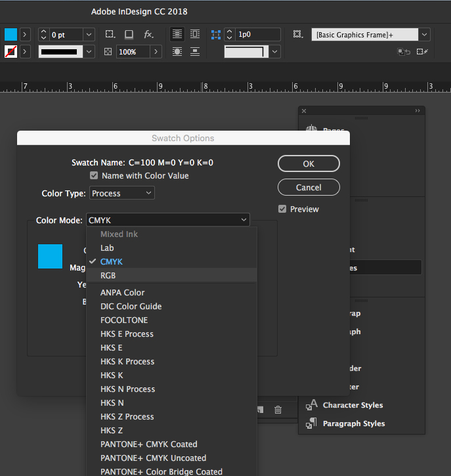Choose the checked CMYK menu entry

tap(172, 261)
